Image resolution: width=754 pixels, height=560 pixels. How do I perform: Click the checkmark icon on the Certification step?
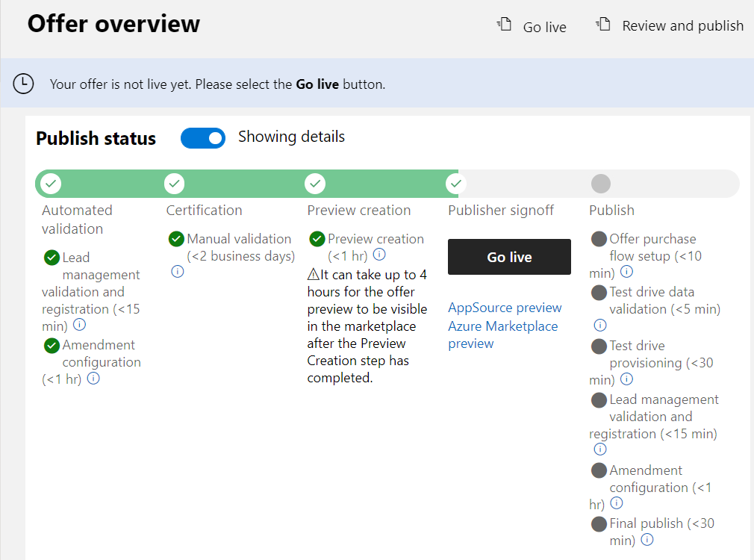(173, 183)
